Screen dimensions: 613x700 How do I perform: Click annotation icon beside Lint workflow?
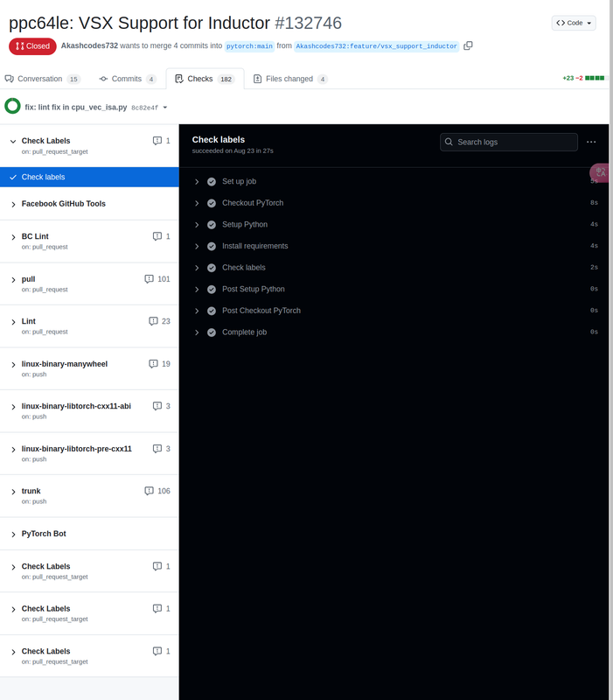(x=154, y=321)
